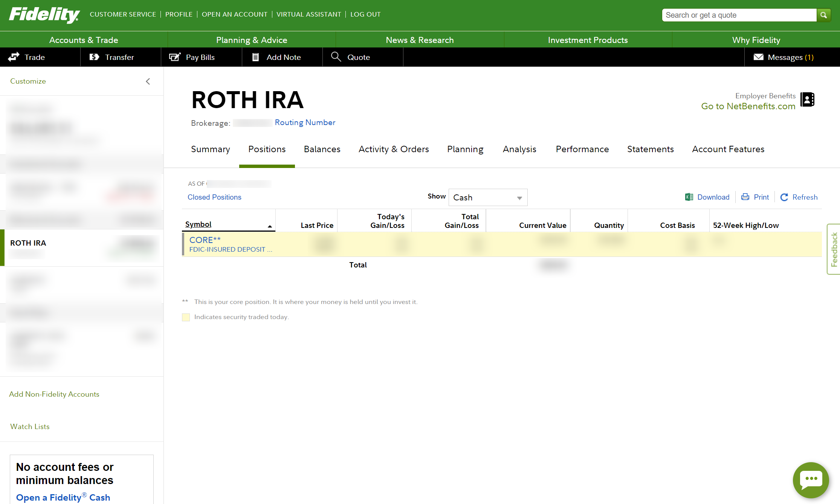This screenshot has height=504, width=840.
Task: Click the Refresh text link
Action: (805, 197)
